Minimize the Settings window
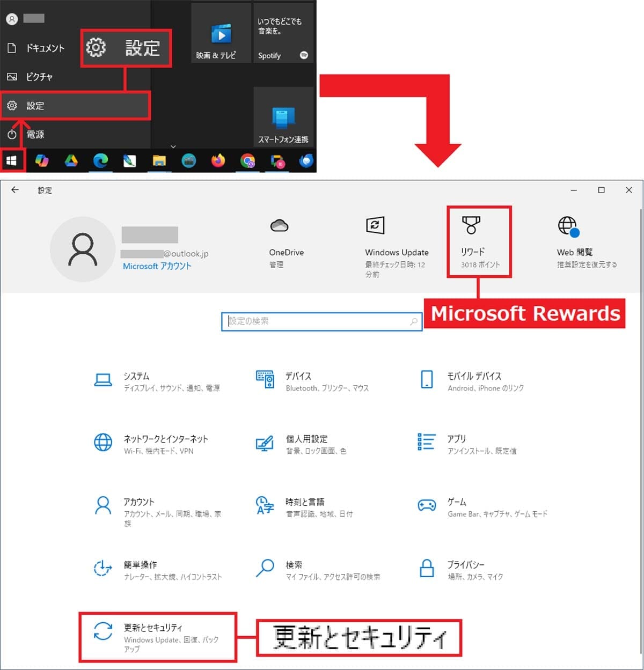This screenshot has height=670, width=644. 574,190
